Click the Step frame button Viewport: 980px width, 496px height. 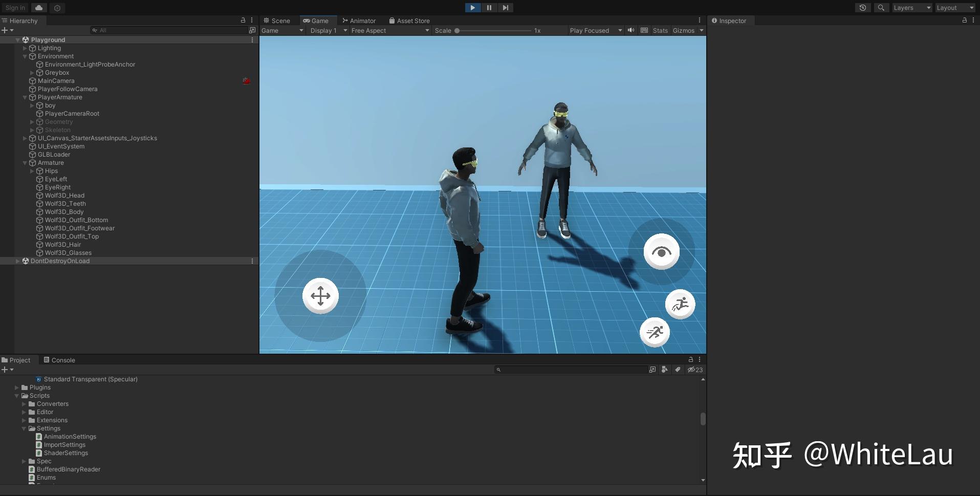coord(505,8)
